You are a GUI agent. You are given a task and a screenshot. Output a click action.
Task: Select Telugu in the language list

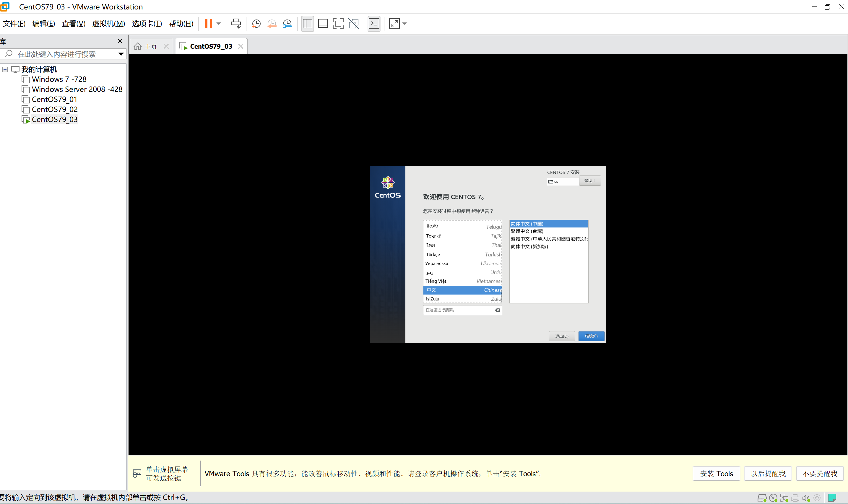[462, 226]
